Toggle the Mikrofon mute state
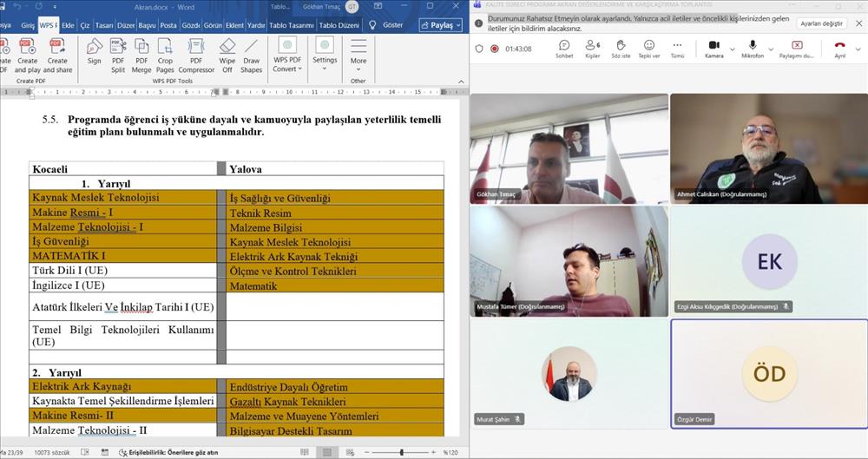 pos(753,49)
